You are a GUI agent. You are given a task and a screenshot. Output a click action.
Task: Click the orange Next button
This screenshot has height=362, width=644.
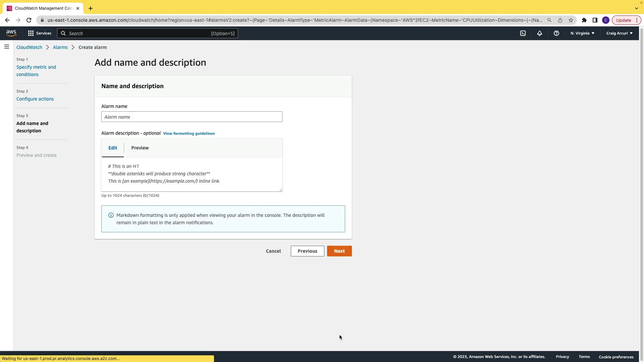[339, 251]
